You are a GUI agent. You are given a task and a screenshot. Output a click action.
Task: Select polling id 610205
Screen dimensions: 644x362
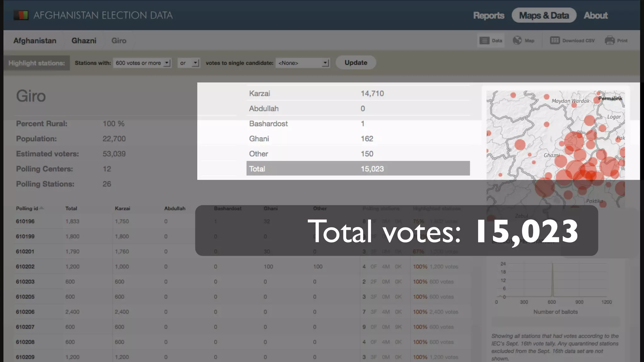click(x=25, y=297)
